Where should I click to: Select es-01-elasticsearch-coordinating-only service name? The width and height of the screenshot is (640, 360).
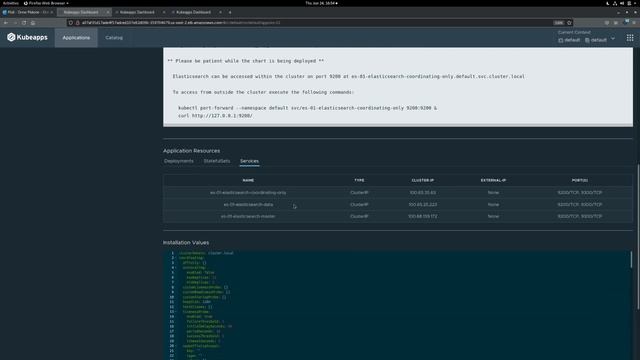pos(248,192)
